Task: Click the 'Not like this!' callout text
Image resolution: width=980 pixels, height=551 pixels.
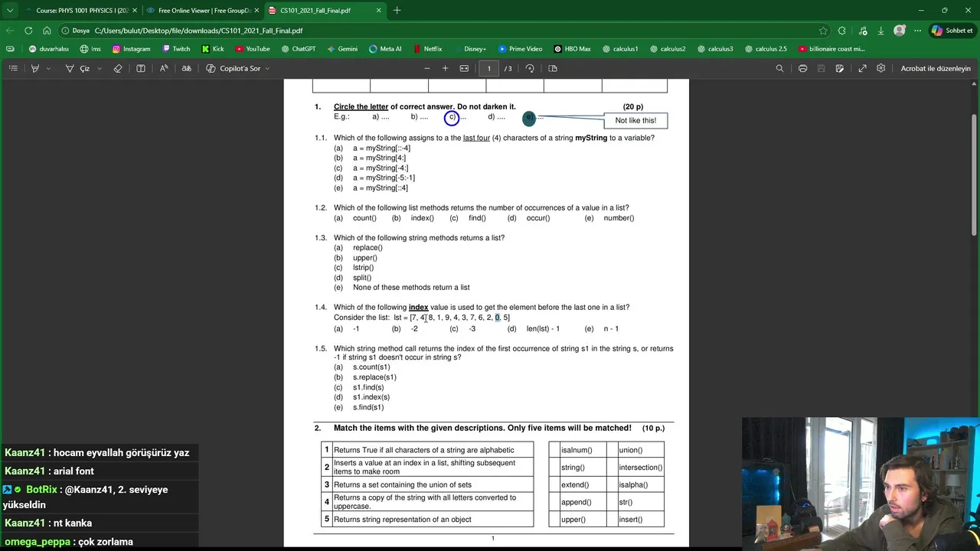Action: pyautogui.click(x=635, y=120)
